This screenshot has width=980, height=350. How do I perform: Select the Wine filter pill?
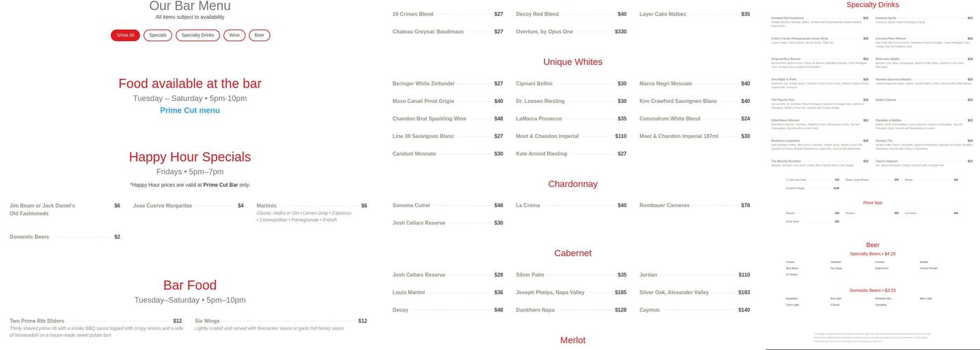tap(234, 35)
